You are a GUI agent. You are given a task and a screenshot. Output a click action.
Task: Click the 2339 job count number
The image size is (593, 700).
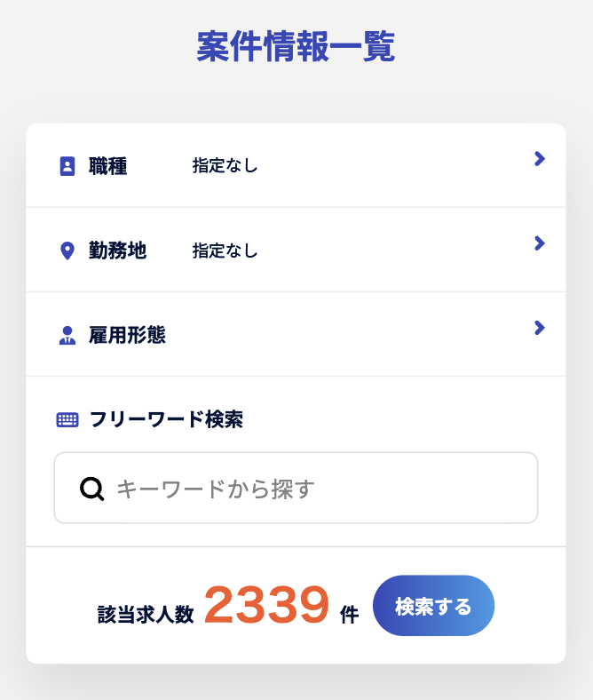point(266,606)
